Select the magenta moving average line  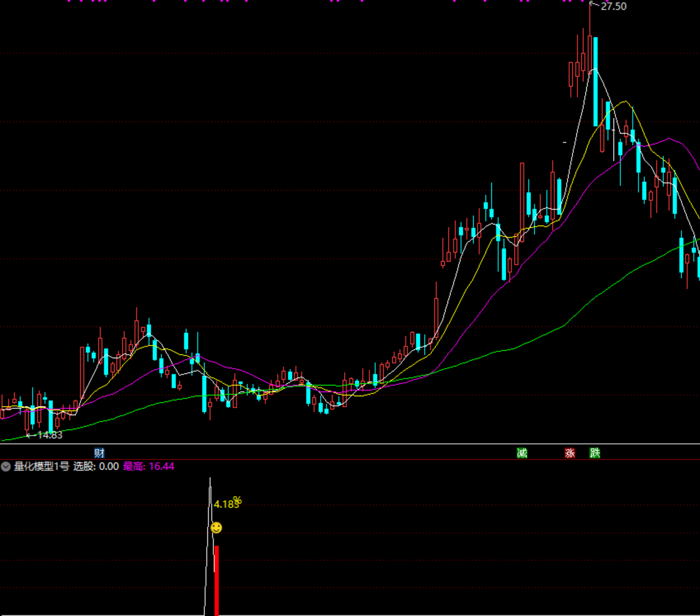pos(669,139)
